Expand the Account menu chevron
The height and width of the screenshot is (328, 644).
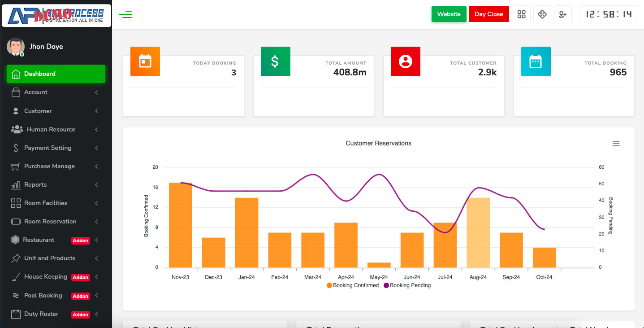96,92
